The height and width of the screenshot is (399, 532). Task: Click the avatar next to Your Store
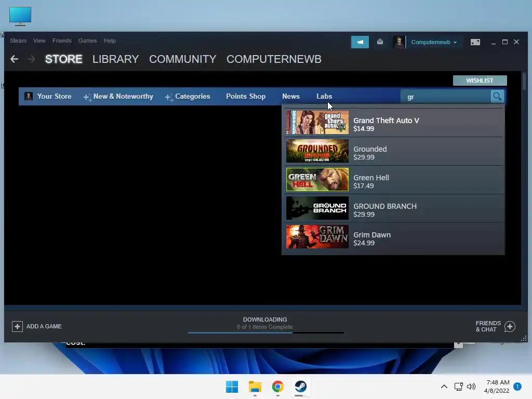(x=29, y=96)
